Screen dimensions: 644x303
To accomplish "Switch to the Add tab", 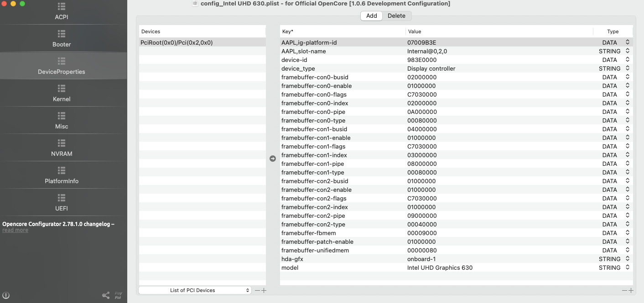I will [372, 16].
